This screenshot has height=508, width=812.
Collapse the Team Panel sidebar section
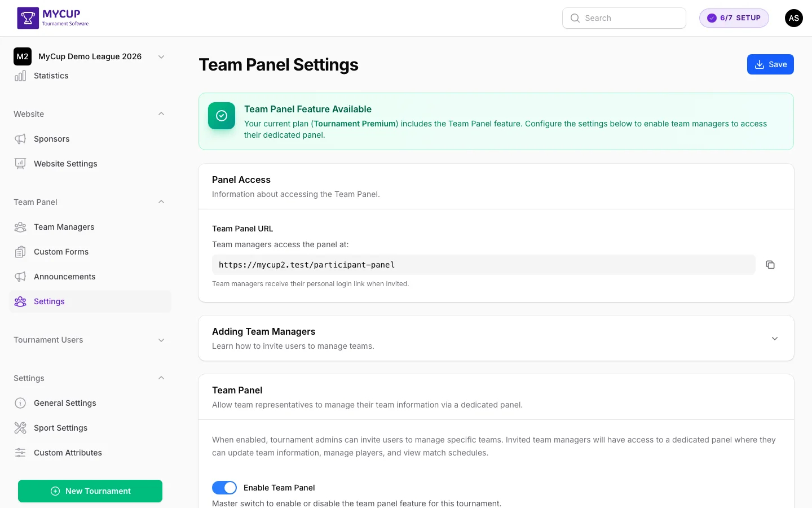pos(161,202)
